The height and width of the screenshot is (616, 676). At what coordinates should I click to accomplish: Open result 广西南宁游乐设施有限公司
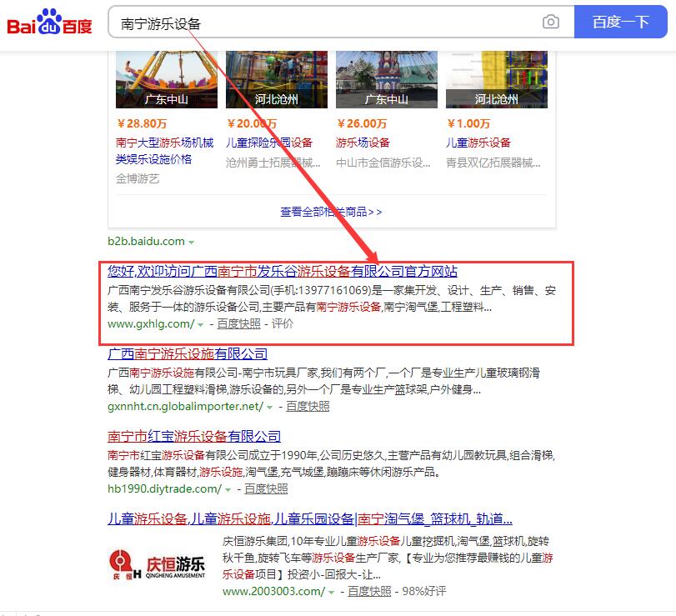(188, 354)
